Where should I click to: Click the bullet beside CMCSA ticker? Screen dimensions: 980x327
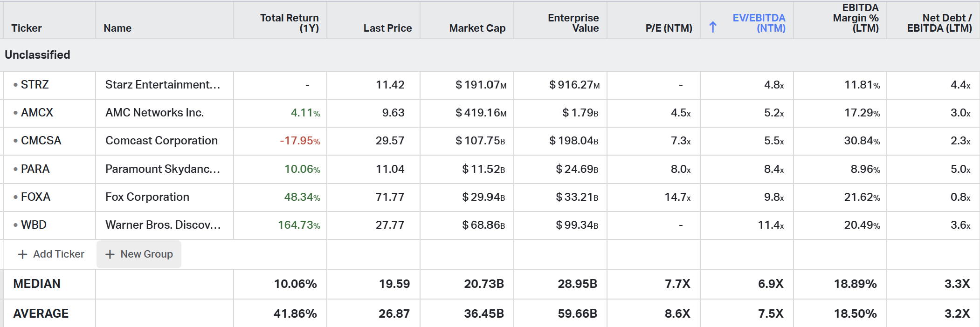pyautogui.click(x=15, y=141)
